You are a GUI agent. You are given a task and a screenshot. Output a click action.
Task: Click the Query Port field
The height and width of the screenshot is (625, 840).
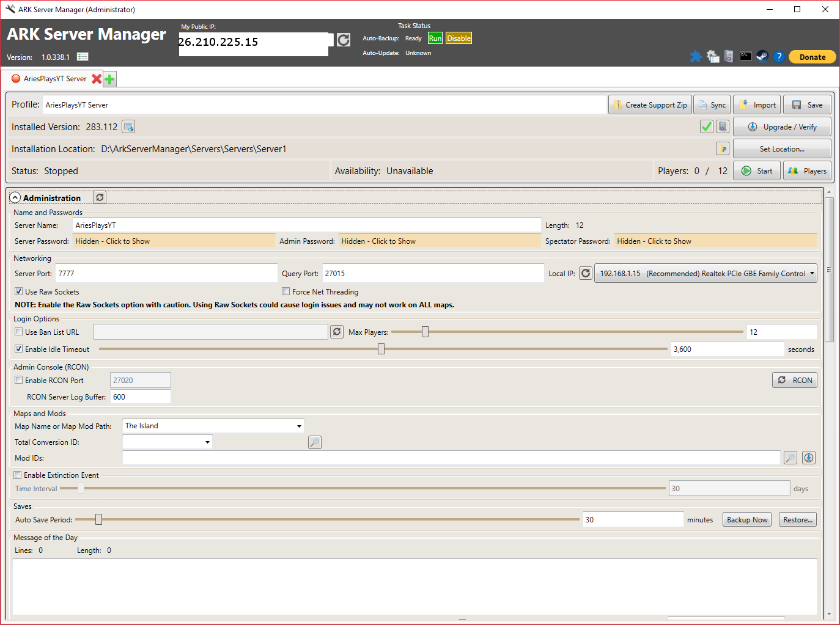click(x=433, y=273)
